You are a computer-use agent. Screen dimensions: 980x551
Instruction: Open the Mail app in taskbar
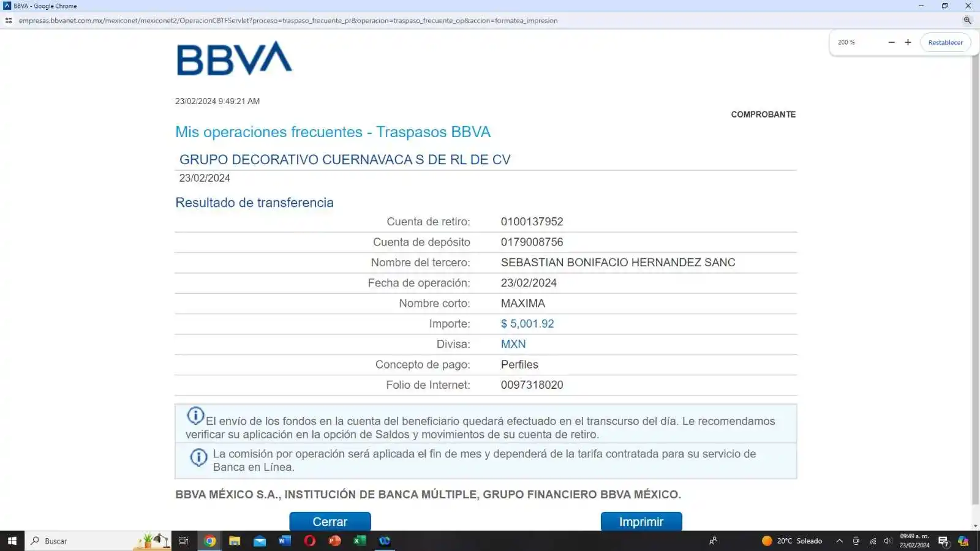tap(260, 541)
